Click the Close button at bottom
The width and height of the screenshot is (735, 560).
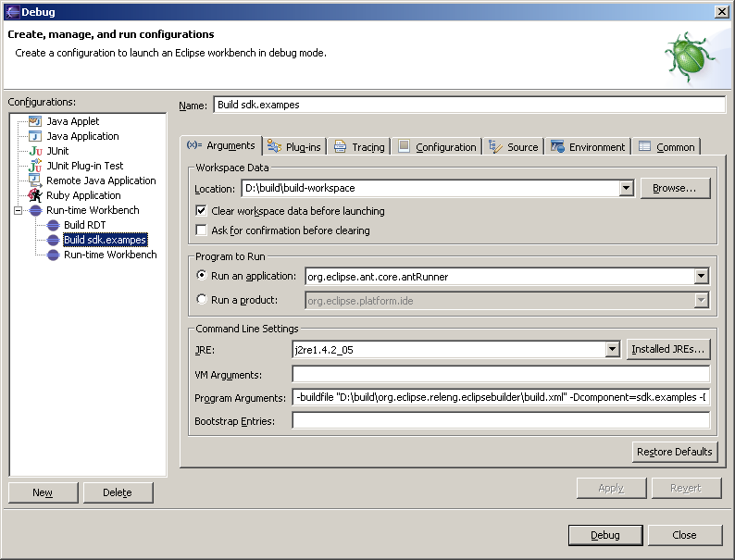tap(684, 535)
